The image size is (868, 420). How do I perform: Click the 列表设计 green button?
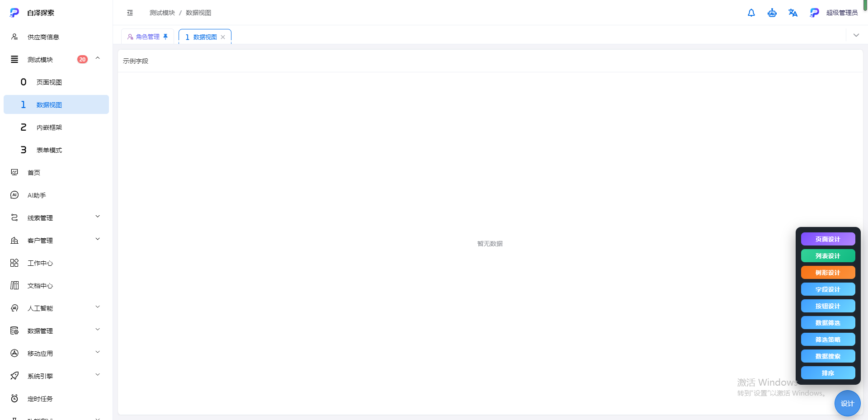pos(828,256)
